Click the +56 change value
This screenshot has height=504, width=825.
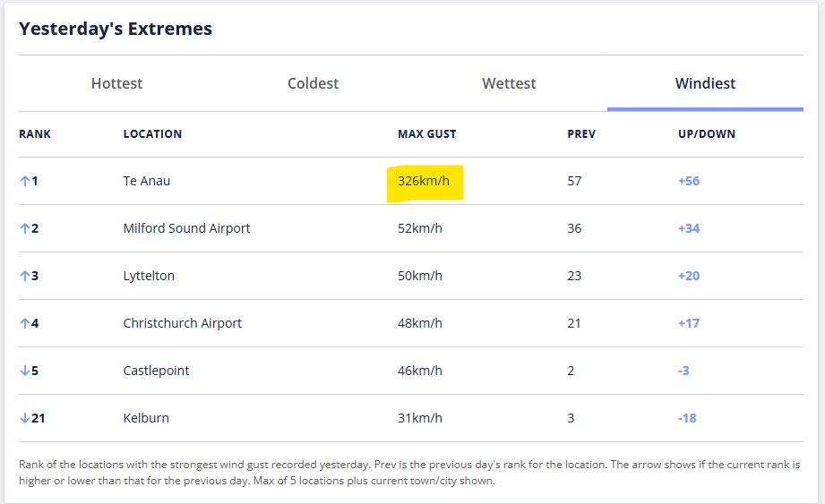pyautogui.click(x=689, y=181)
